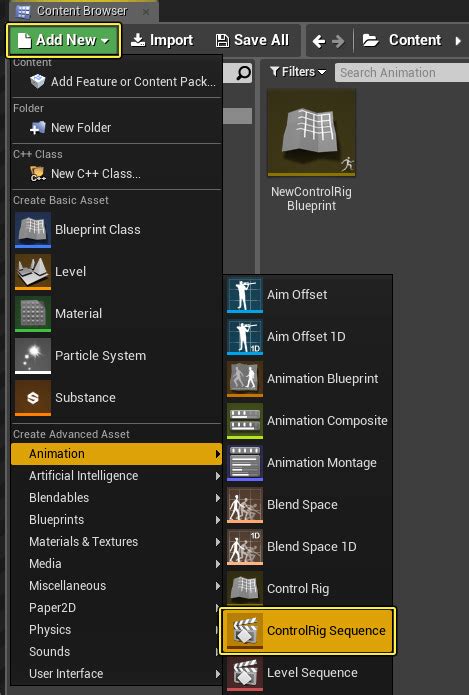Expand the arrow after Content path

458,41
